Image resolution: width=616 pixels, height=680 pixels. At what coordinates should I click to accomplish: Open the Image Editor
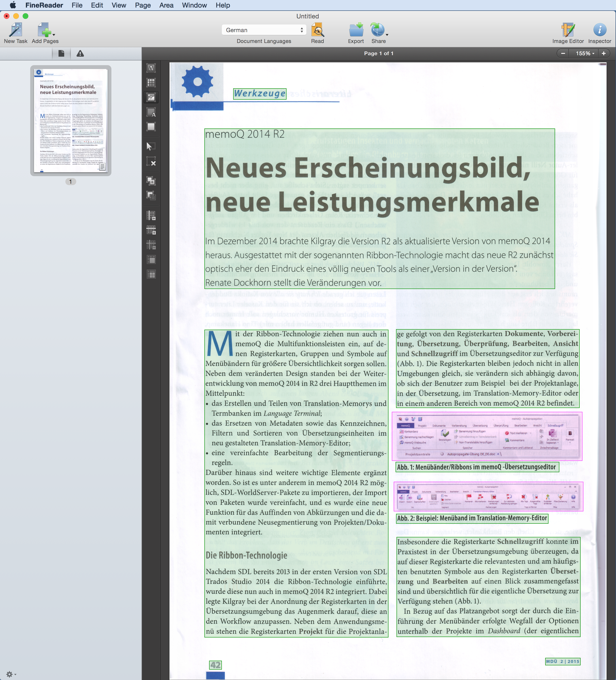pyautogui.click(x=568, y=33)
